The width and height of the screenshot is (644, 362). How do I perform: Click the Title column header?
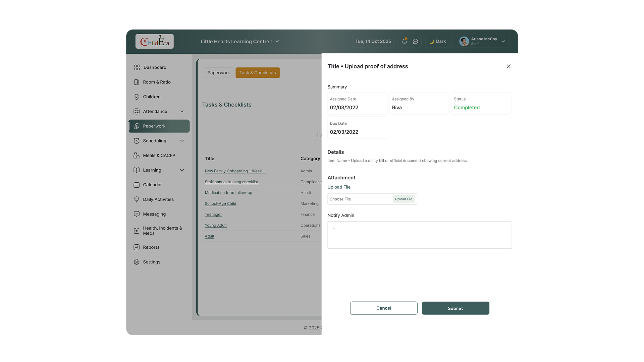pos(210,159)
